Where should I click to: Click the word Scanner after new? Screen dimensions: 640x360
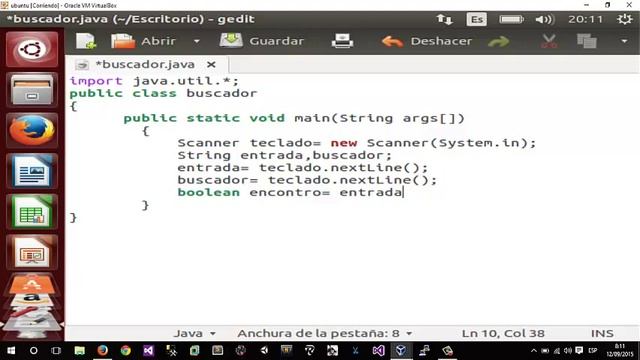(398, 143)
